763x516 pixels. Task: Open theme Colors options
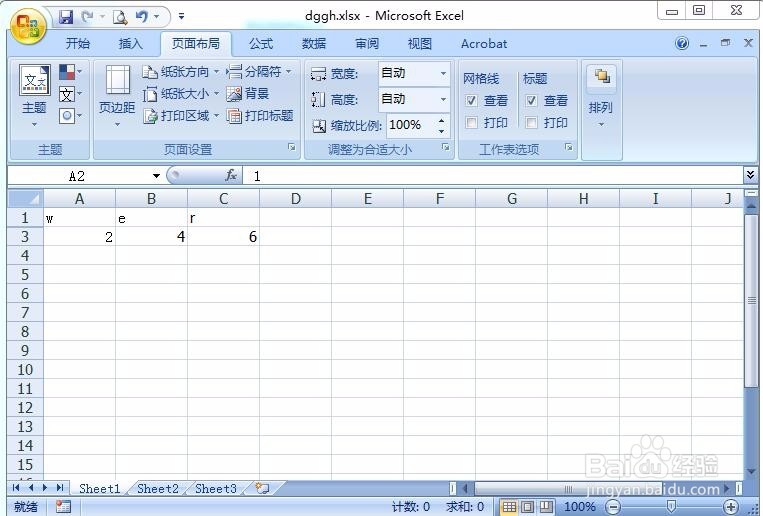tap(71, 72)
